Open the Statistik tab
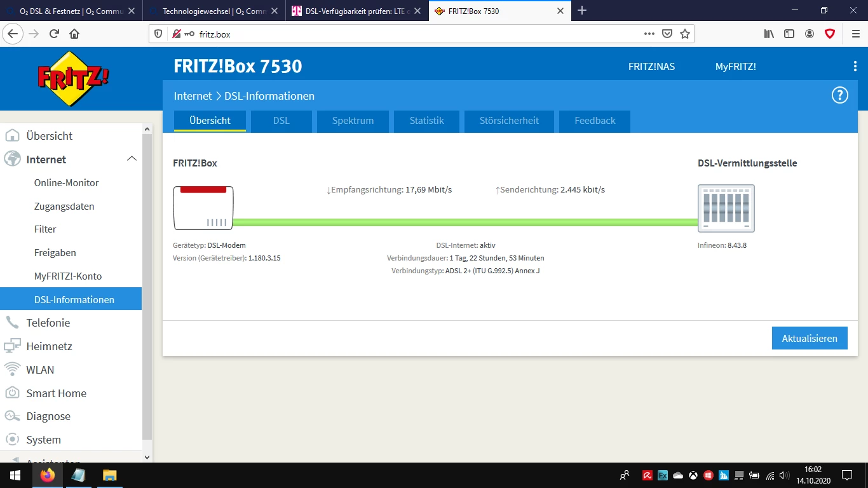 [x=426, y=121]
